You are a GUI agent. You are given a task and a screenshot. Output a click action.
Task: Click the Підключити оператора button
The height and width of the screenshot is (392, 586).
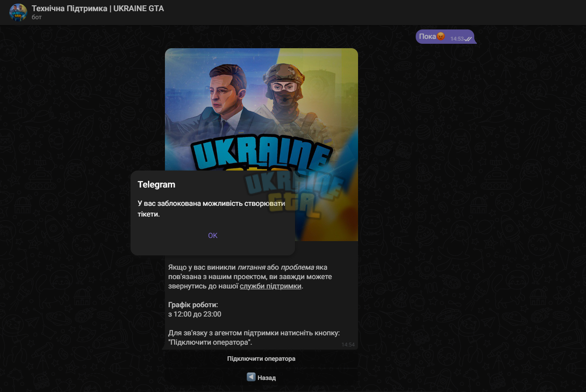tap(261, 359)
